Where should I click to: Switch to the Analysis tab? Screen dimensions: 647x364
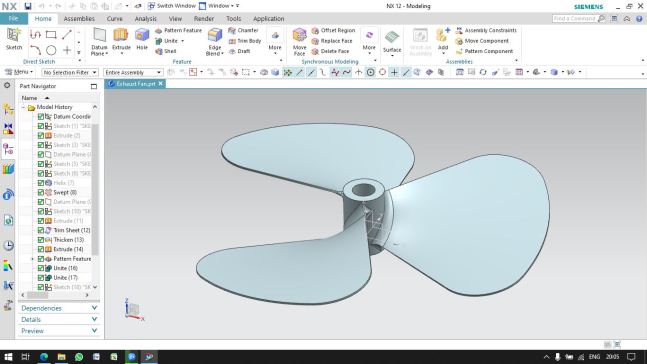click(146, 19)
